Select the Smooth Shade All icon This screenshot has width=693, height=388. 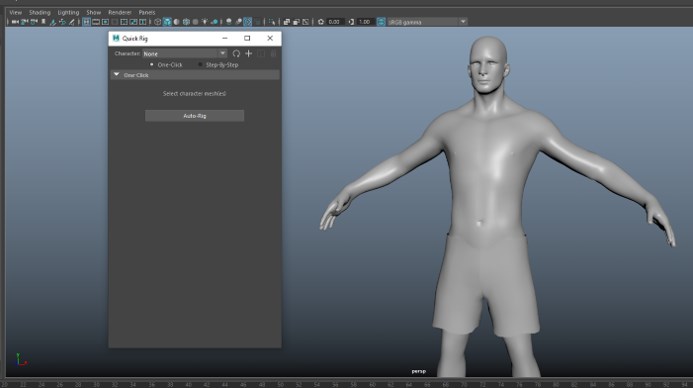[x=167, y=22]
